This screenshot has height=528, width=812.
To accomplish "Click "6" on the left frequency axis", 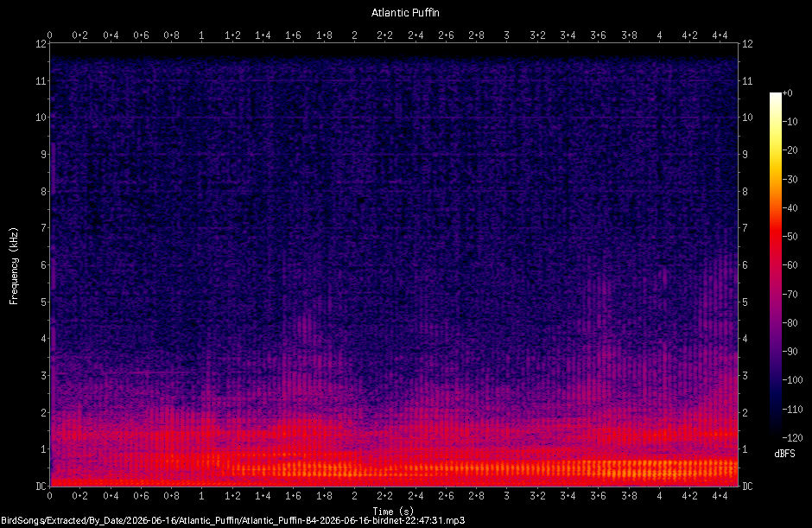I will tap(44, 264).
